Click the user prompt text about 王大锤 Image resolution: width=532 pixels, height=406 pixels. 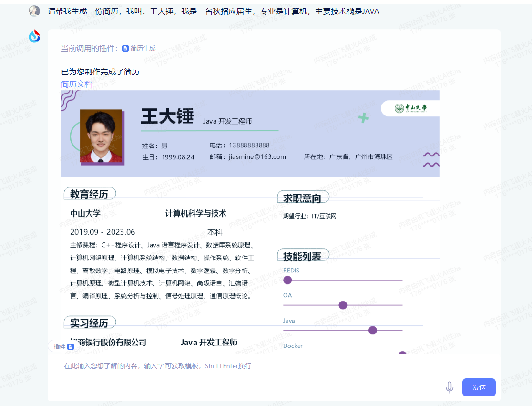coord(213,11)
